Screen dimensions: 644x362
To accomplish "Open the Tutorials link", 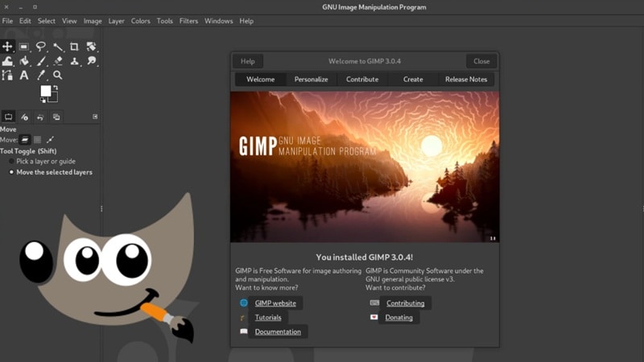I will (268, 317).
